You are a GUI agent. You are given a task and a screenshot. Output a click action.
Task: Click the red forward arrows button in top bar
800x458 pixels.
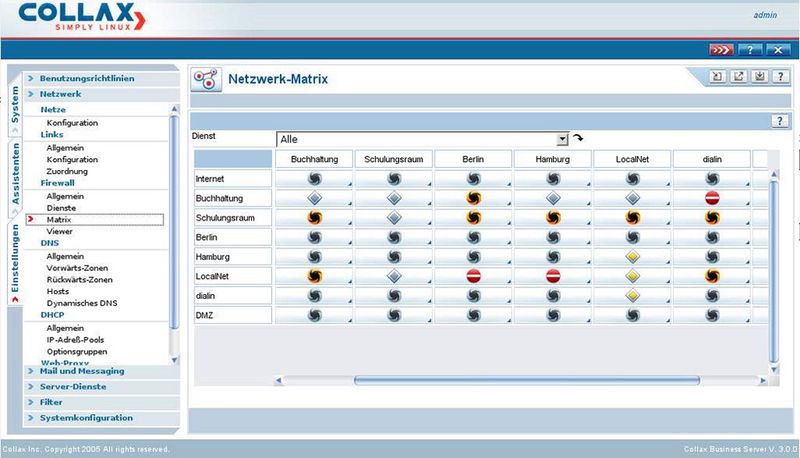tap(721, 50)
